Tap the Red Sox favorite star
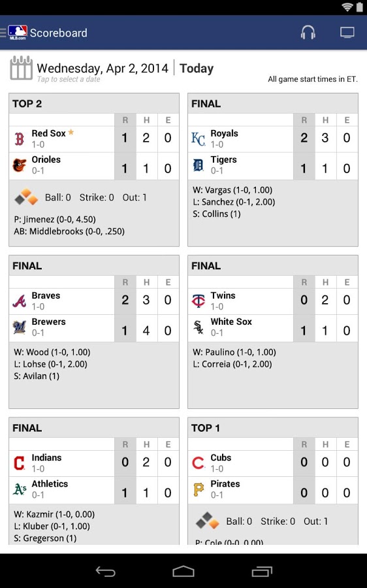This screenshot has height=588, width=367. tap(71, 132)
